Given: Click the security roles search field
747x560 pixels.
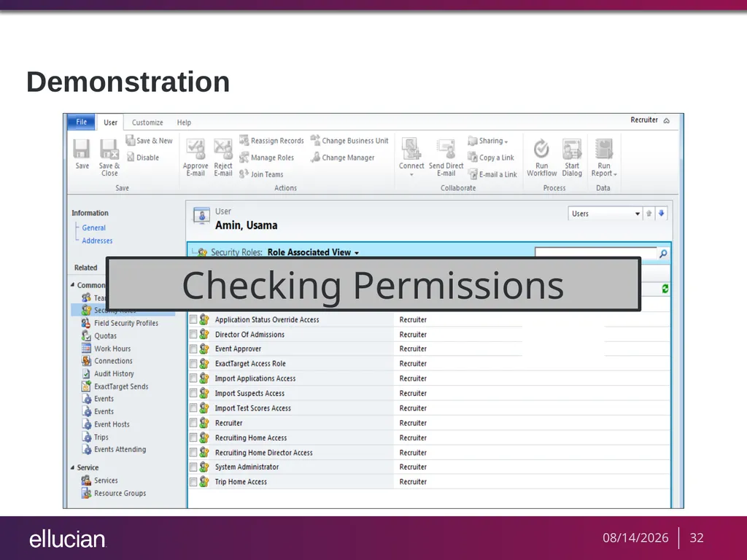Looking at the screenshot, I should pyautogui.click(x=595, y=252).
